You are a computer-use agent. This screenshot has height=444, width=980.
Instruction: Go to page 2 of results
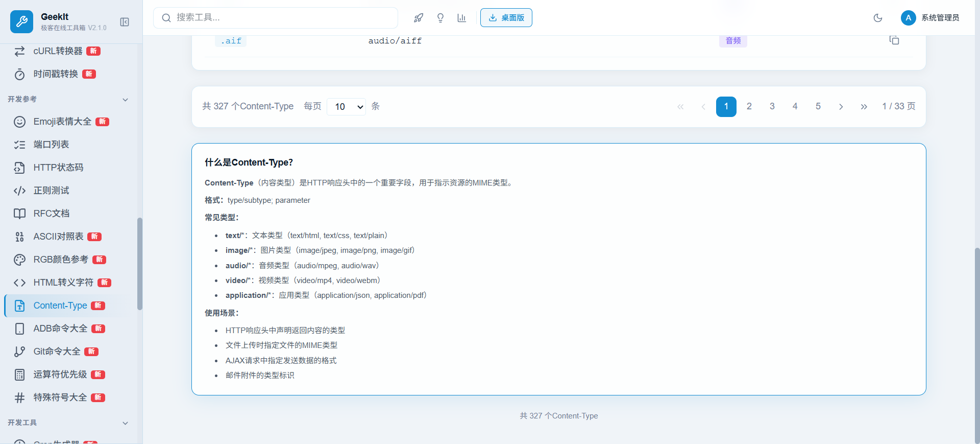point(749,106)
